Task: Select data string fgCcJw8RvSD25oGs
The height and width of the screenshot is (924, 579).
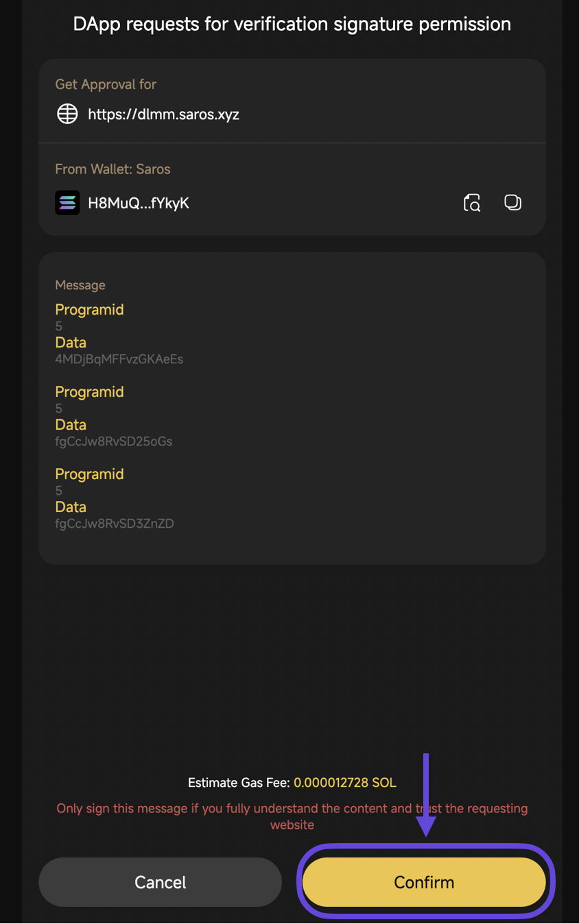Action: [113, 441]
